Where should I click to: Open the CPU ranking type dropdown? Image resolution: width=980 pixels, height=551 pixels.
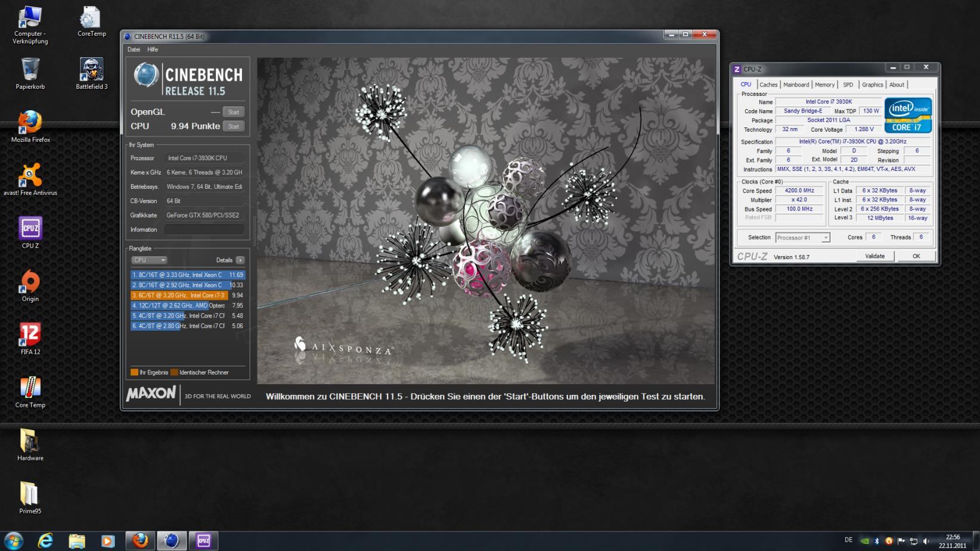(x=149, y=260)
